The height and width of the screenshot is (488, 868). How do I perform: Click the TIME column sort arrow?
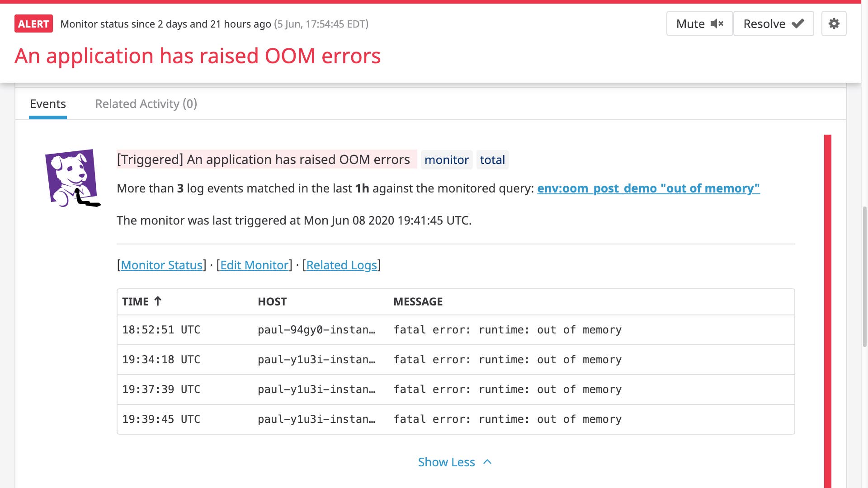click(158, 300)
